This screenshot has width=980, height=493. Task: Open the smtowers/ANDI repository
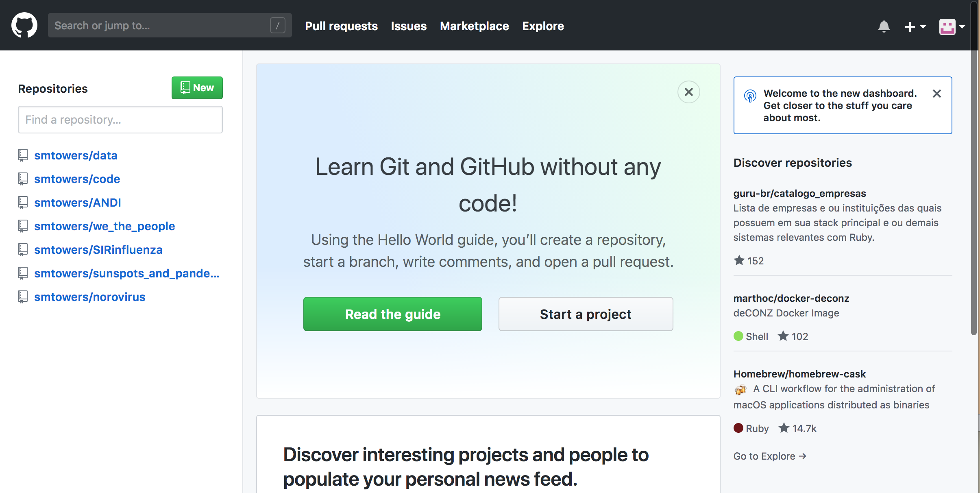coord(78,203)
